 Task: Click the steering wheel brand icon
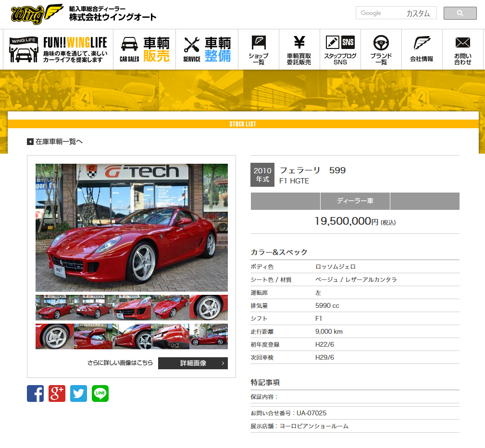[381, 43]
